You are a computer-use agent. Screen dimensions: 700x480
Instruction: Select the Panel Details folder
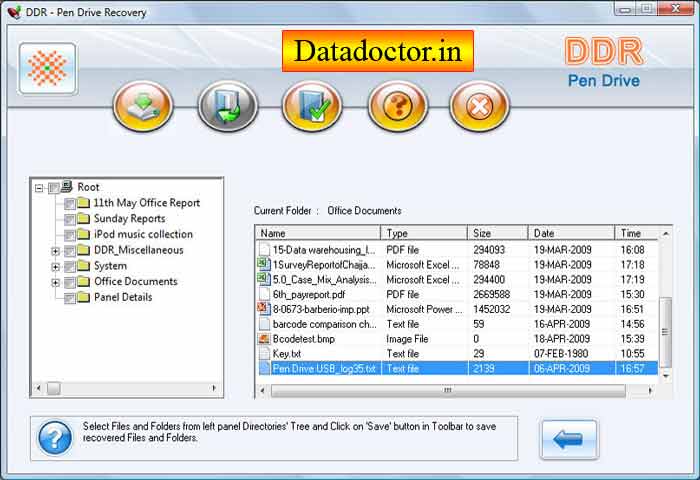[123, 297]
